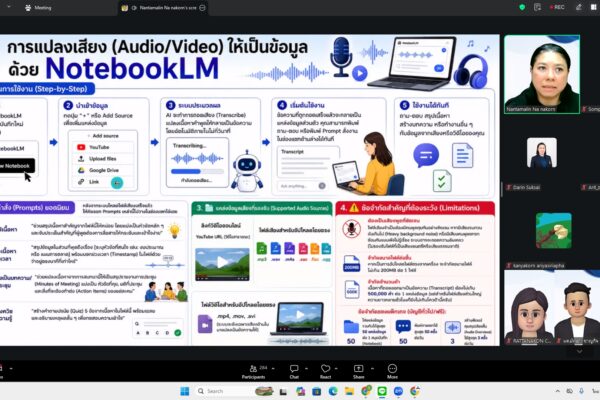Open File Explorer from taskbar
Image resolution: width=600 pixels, height=400 pixels.
tap(349, 391)
